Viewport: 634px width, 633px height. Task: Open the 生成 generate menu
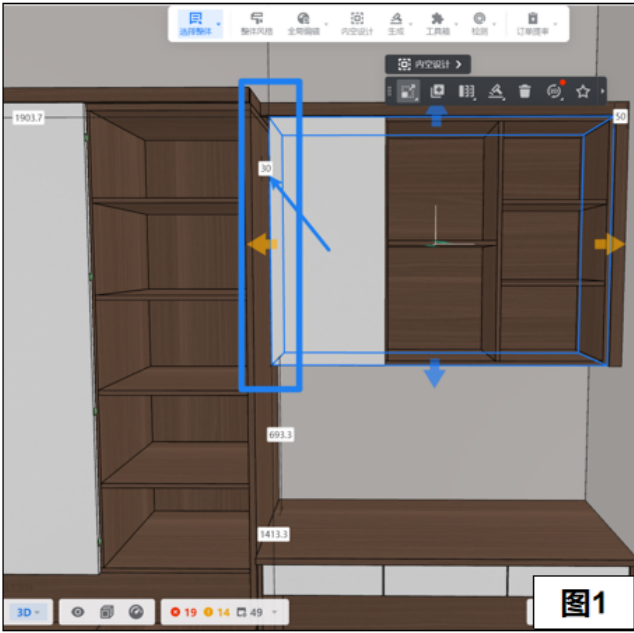[x=396, y=24]
